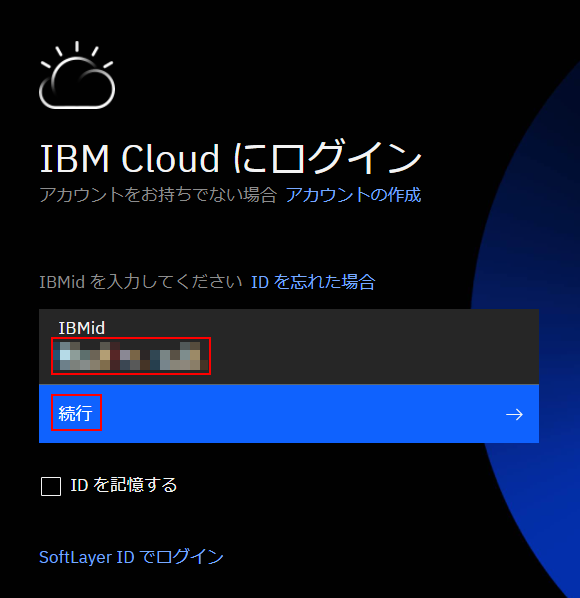Screen dimensions: 580x598
Task: Tick the ID を記憶する checkbox
Action: pyautogui.click(x=51, y=486)
